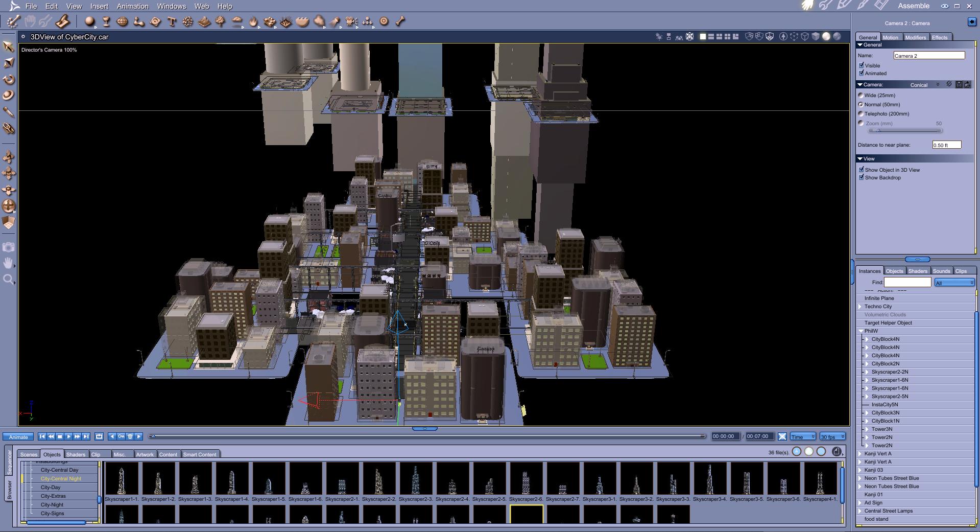Select the metaball object tool
This screenshot has width=980, height=532.
(x=138, y=21)
